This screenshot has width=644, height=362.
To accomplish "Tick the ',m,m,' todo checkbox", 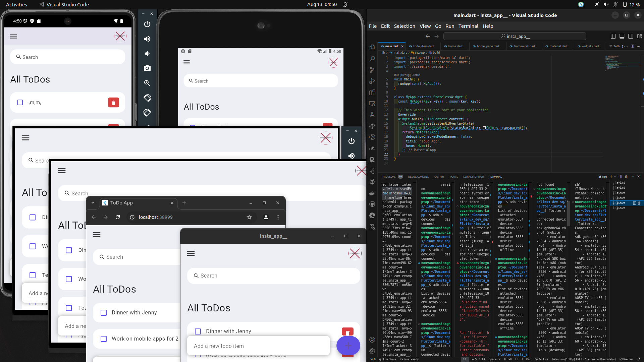I will (x=20, y=103).
